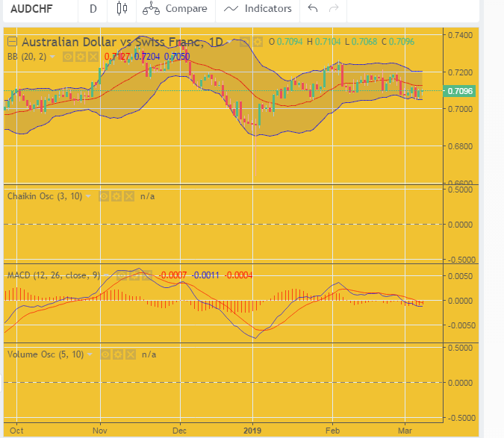
Task: Click the undo arrow in toolbar
Action: [313, 9]
